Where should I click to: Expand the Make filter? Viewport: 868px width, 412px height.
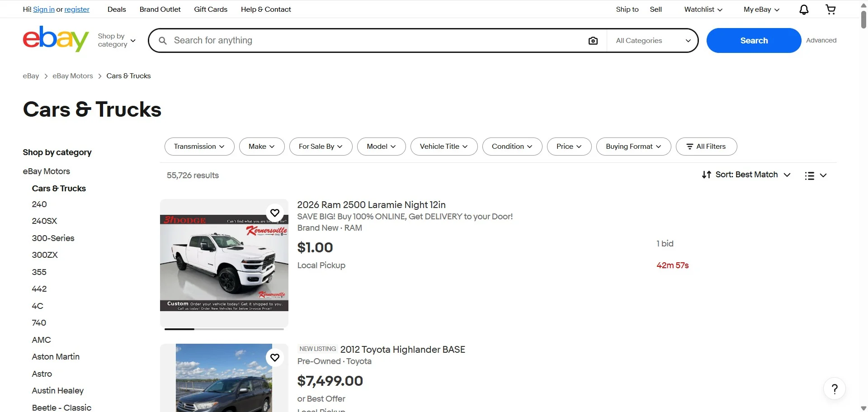pos(262,147)
